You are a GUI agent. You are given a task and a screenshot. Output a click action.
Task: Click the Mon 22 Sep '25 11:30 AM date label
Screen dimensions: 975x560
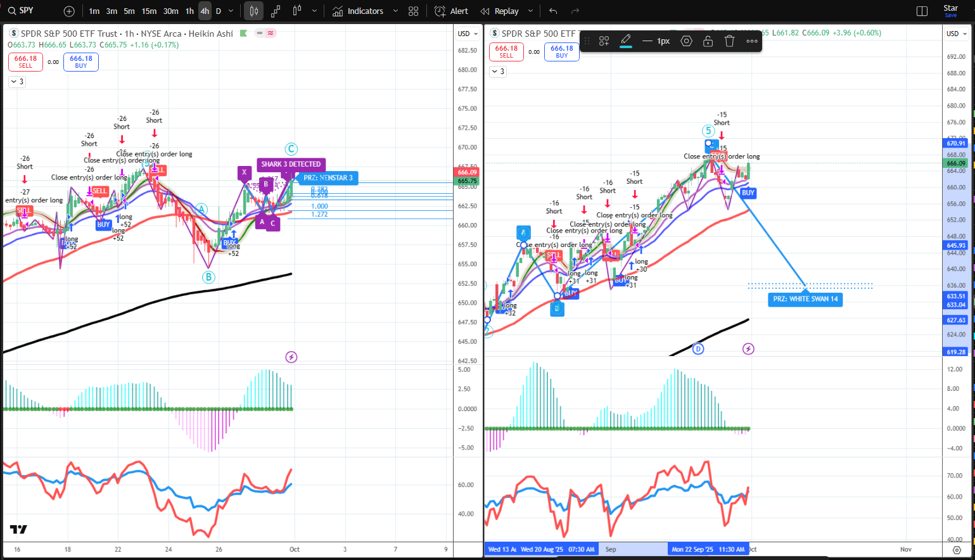[708, 549]
